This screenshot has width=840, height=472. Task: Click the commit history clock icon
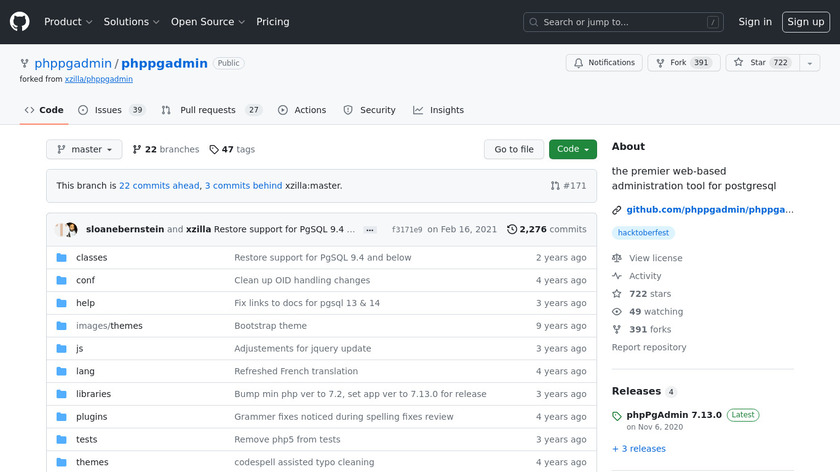pyautogui.click(x=512, y=229)
